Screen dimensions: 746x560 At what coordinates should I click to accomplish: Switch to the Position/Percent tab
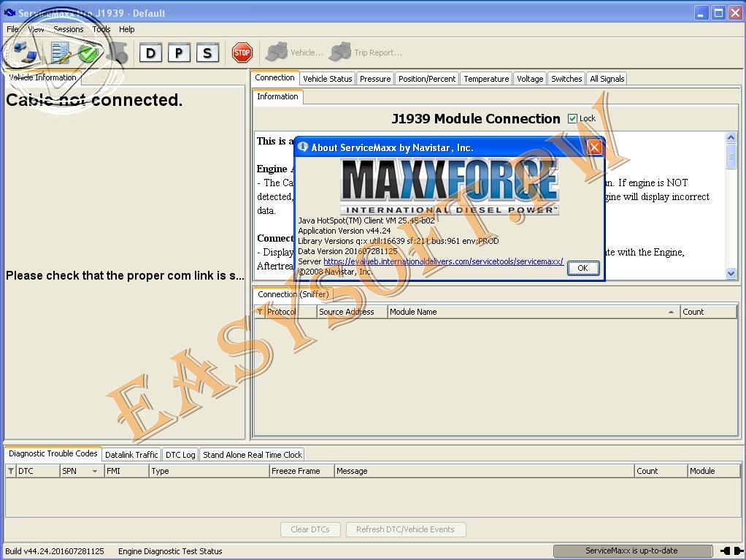pyautogui.click(x=427, y=79)
